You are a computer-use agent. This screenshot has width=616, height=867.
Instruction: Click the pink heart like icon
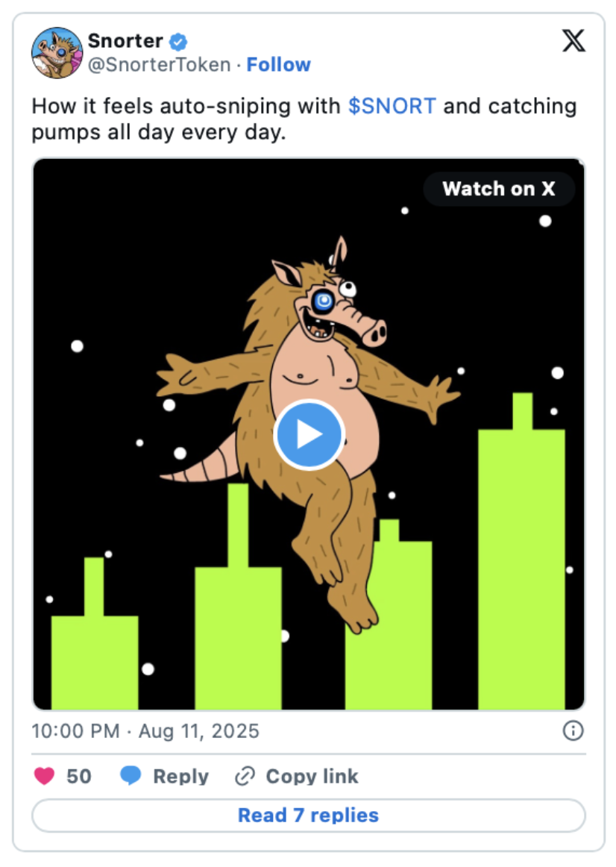click(44, 776)
